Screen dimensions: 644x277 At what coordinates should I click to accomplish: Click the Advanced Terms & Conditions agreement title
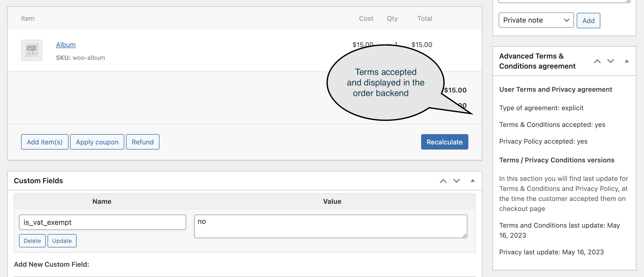(x=537, y=61)
